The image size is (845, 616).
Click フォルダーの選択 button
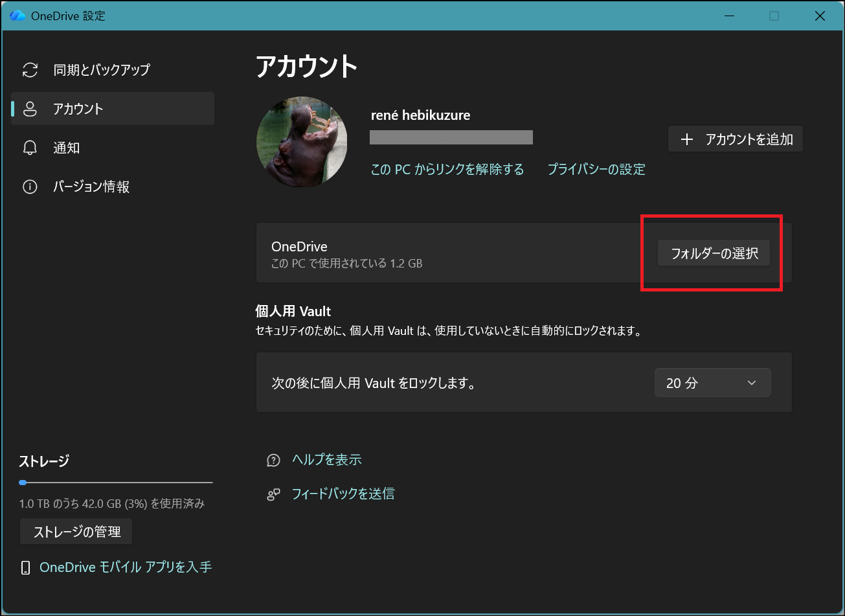coord(714,253)
